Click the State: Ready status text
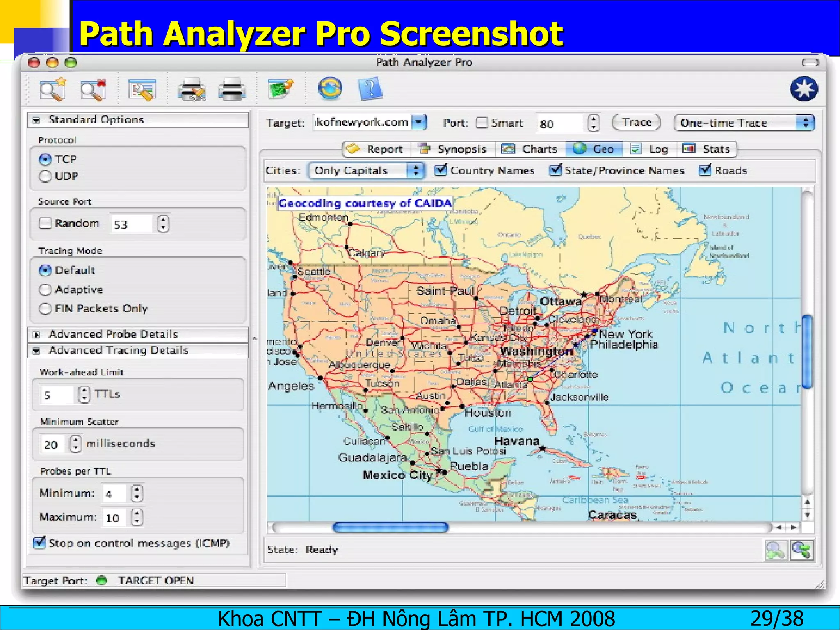Image resolution: width=840 pixels, height=630 pixels. point(303,550)
